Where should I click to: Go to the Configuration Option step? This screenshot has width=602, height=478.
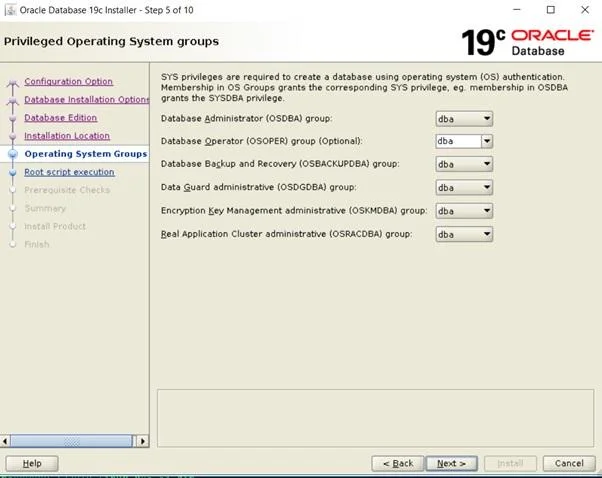[68, 82]
